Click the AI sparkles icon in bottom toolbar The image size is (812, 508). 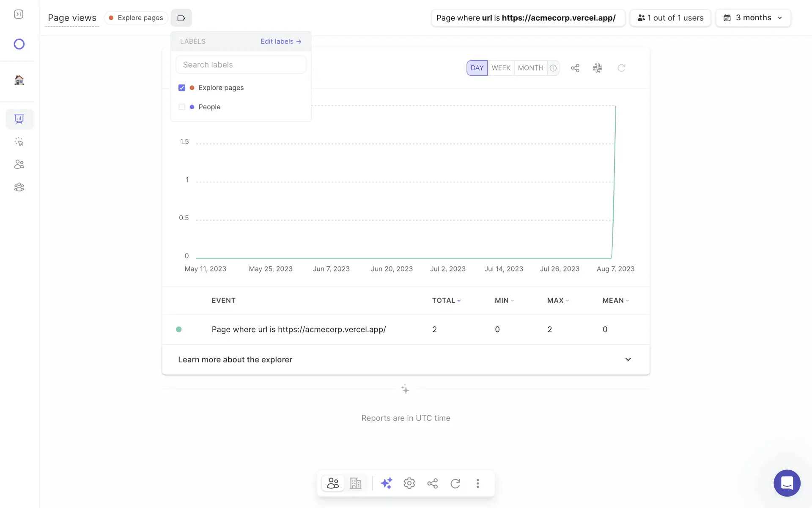click(x=386, y=483)
